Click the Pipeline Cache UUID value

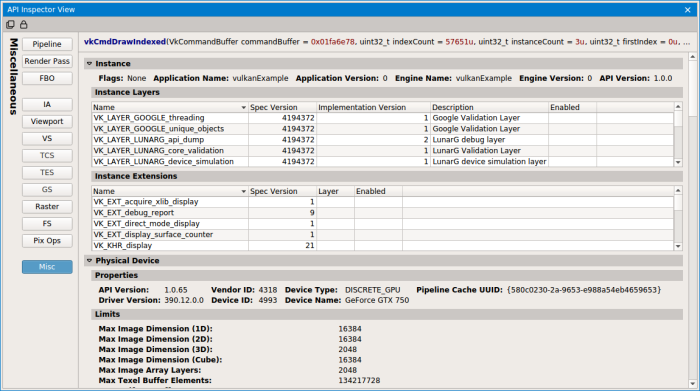point(584,290)
